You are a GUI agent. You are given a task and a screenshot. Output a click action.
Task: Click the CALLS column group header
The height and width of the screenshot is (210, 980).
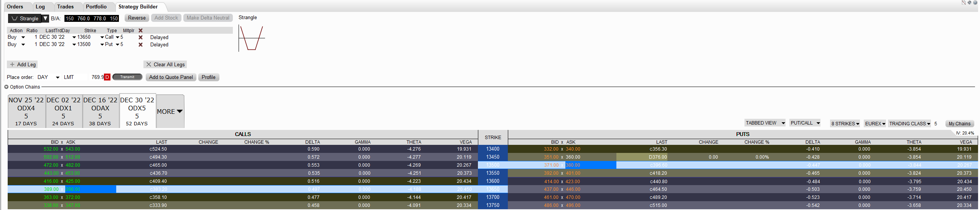[x=243, y=134]
